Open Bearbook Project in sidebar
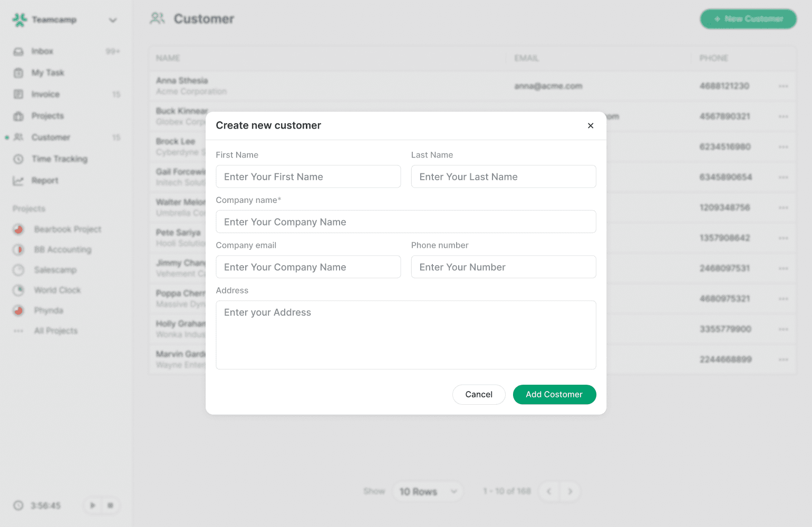 pos(67,229)
